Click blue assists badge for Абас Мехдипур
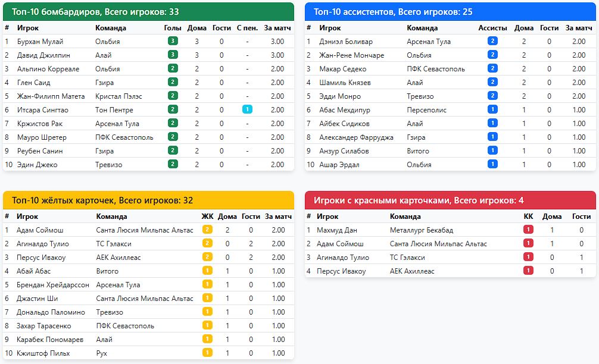This screenshot has height=364, width=599. coord(492,109)
